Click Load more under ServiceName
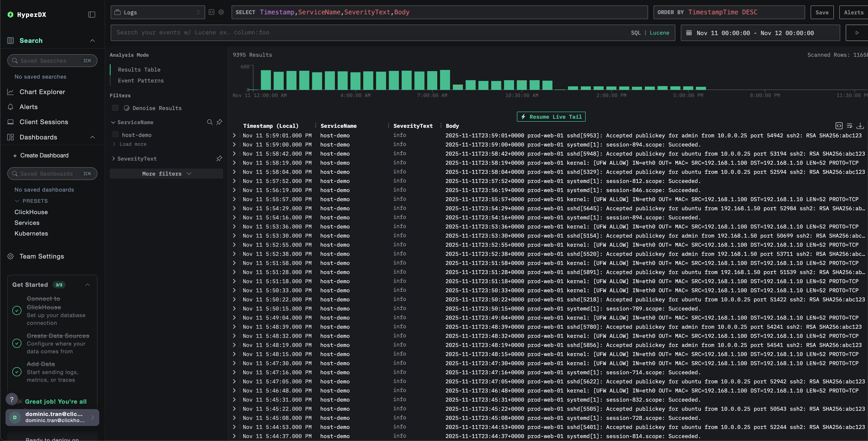 coord(133,144)
